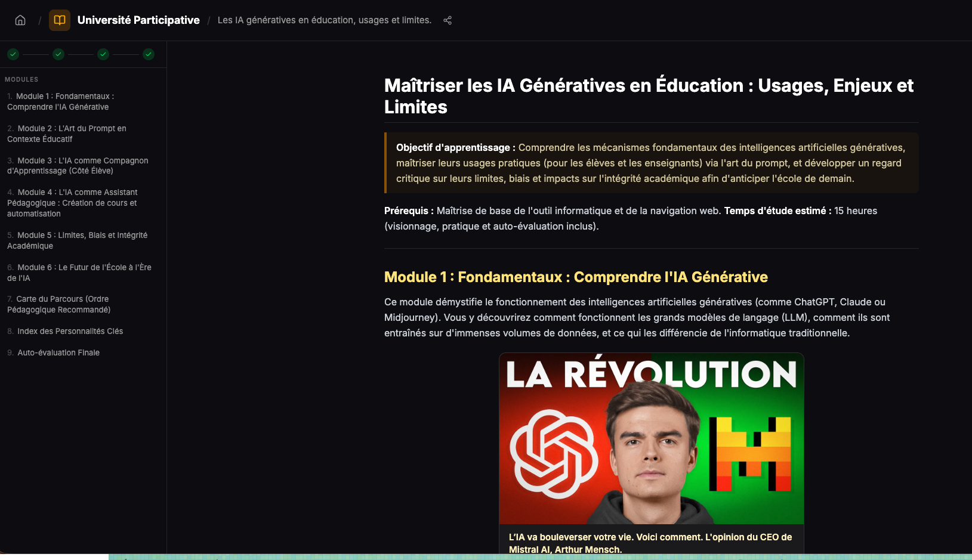Select Module 2 L'Art du Prompt

[x=72, y=134]
